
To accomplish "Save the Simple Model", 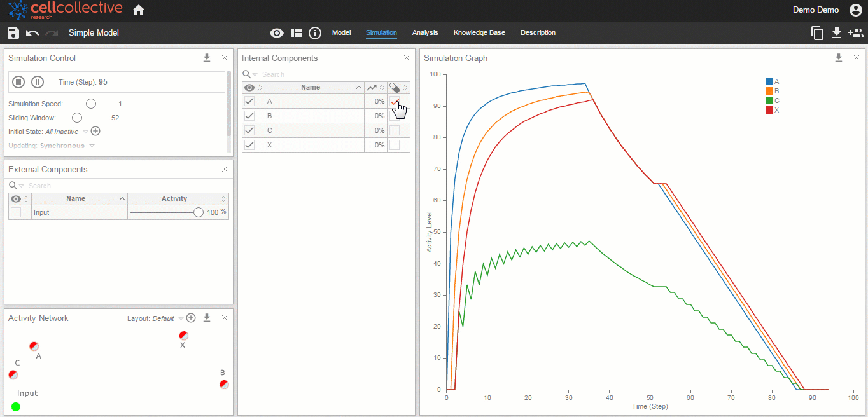I will point(13,33).
